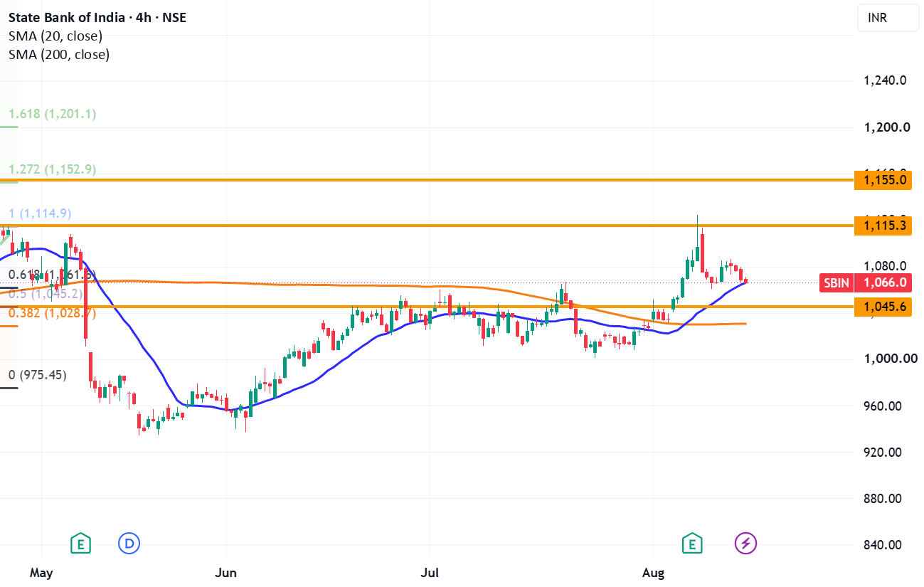The width and height of the screenshot is (924, 587).
Task: Click the May earnings E icon
Action: click(x=80, y=544)
